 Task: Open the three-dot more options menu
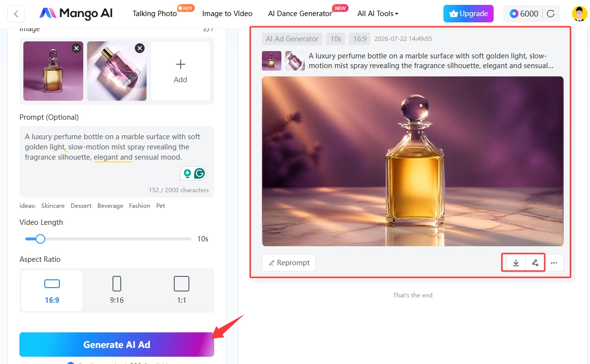554,263
